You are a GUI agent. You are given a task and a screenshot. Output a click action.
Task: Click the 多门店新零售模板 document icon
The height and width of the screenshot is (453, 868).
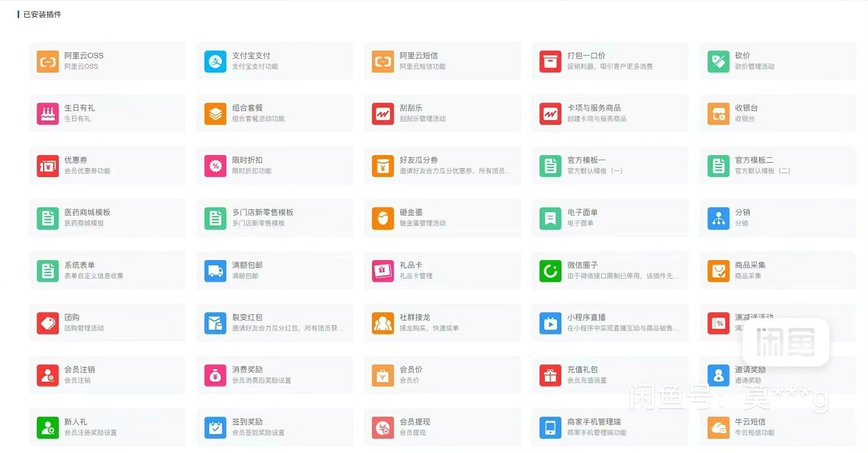click(215, 218)
